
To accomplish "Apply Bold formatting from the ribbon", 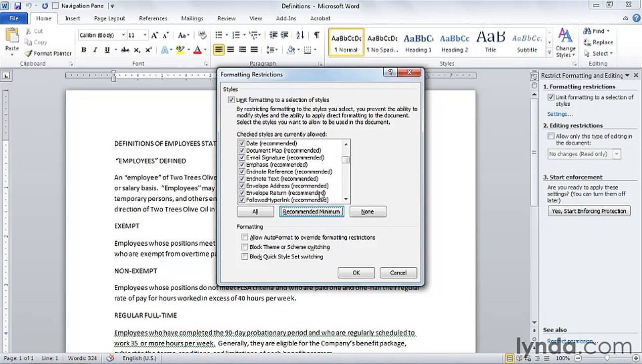I will tap(83, 50).
